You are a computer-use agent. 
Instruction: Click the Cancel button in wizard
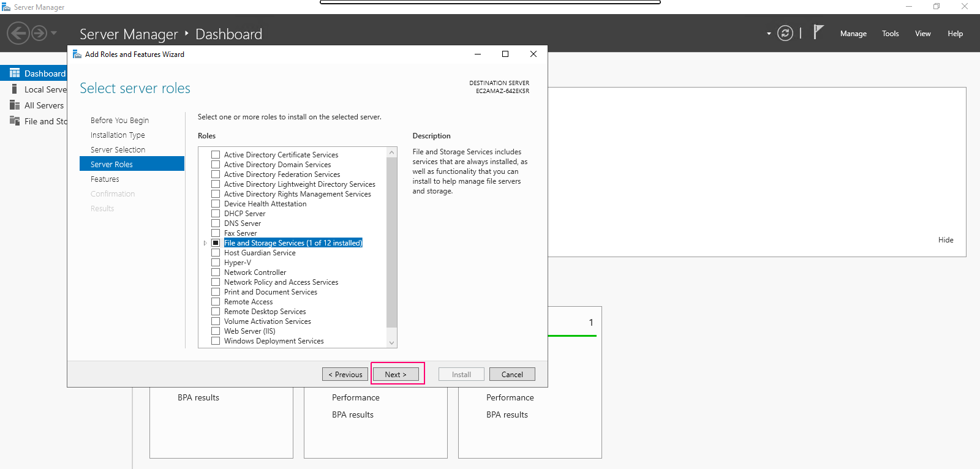coord(512,374)
